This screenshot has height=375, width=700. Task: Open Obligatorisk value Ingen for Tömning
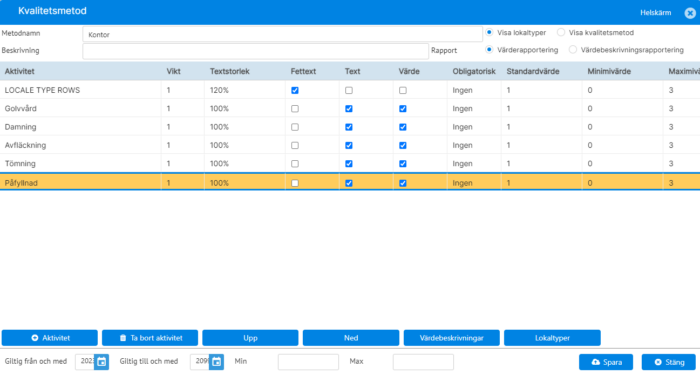462,163
